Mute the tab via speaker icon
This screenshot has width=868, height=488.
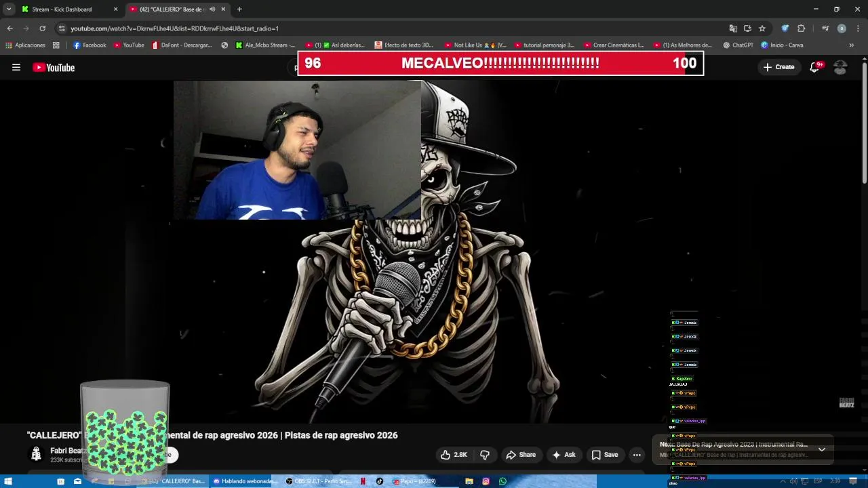[x=212, y=9]
